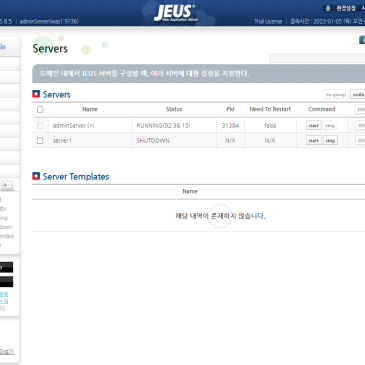Click the small icon button in left sidebar
Screen dimensions: 365x365
7,185
